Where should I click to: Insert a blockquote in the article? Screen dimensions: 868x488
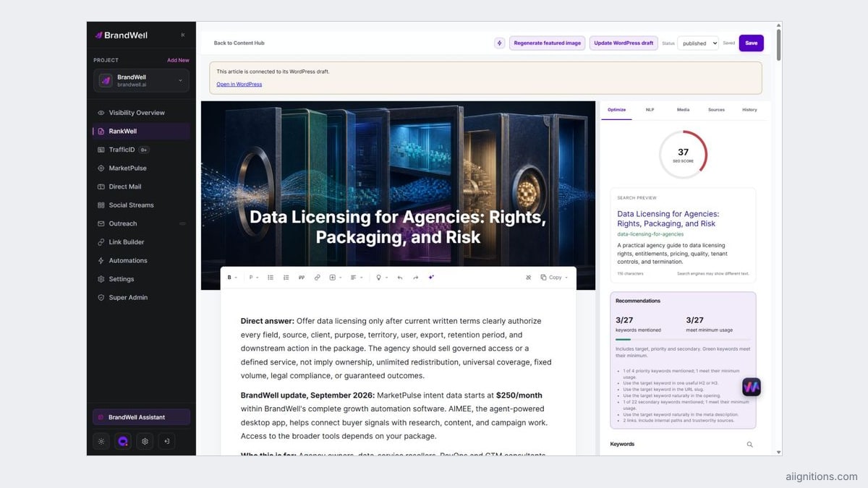[302, 278]
